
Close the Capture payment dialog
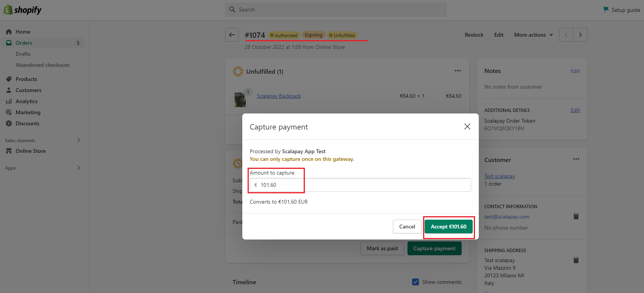(467, 126)
